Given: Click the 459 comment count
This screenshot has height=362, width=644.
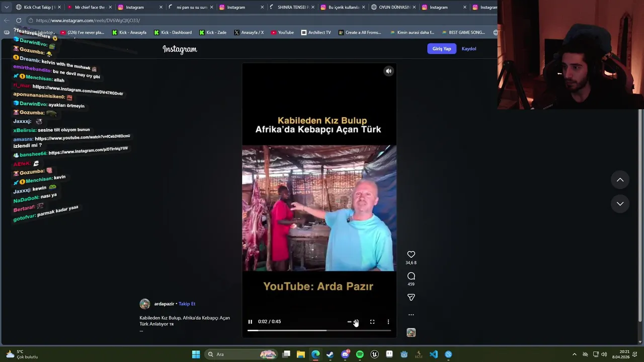Looking at the screenshot, I should click(x=411, y=284).
